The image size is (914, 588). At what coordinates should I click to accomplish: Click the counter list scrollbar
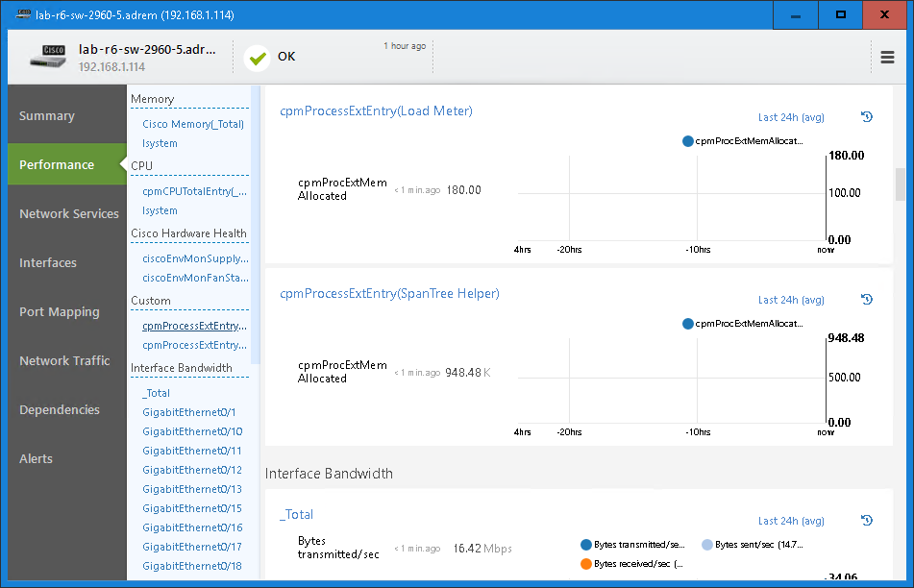pos(256,225)
